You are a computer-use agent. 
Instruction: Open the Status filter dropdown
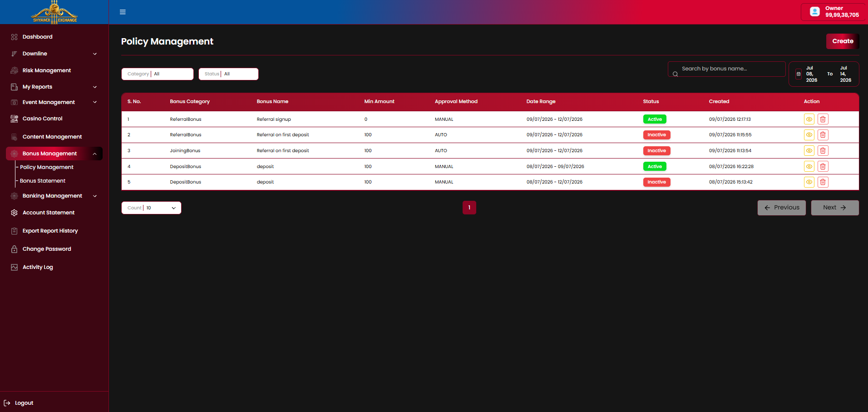[x=228, y=74]
